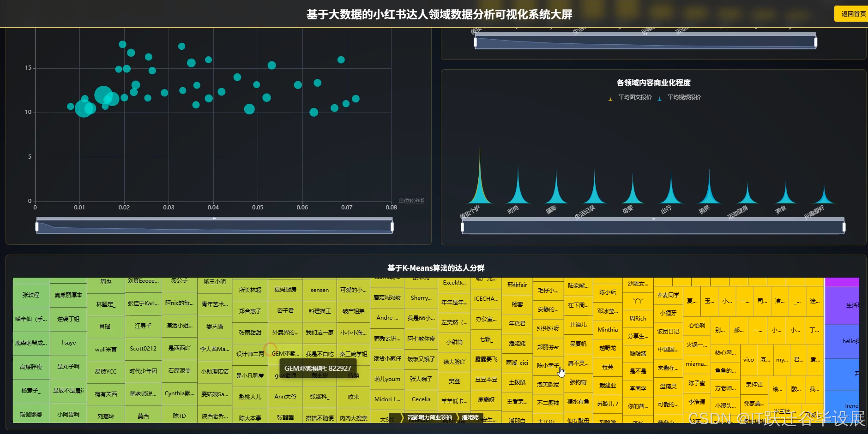Select treemap cell 荞麦同学
This screenshot has width=868, height=434.
point(668,295)
